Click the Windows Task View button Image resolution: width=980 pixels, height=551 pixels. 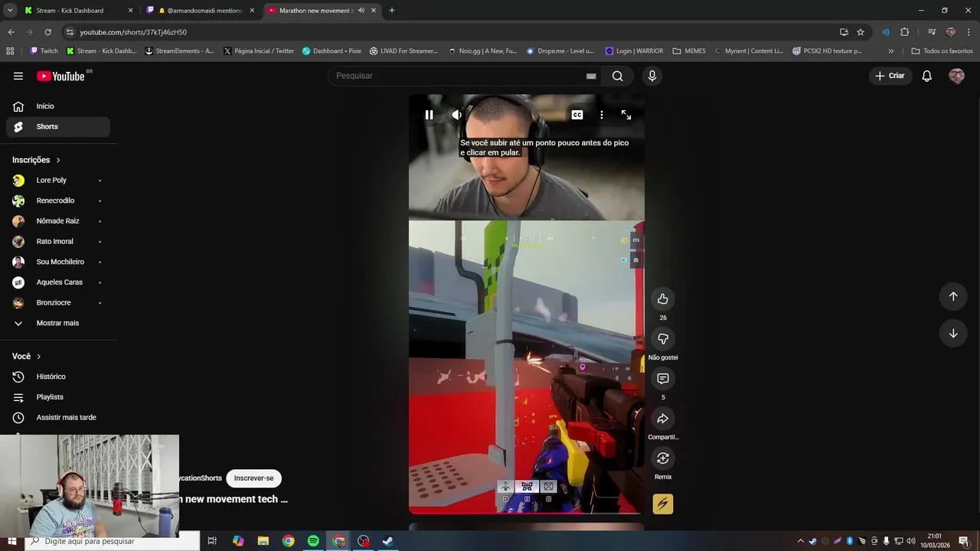(x=212, y=541)
